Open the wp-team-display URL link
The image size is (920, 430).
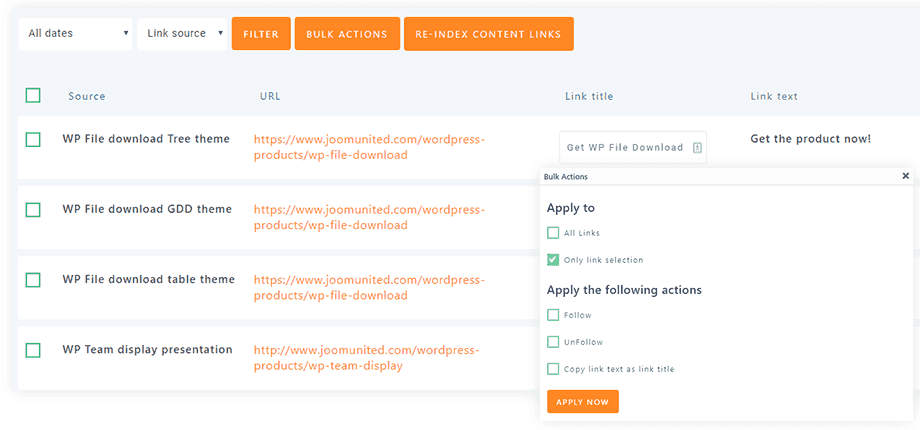click(x=367, y=358)
